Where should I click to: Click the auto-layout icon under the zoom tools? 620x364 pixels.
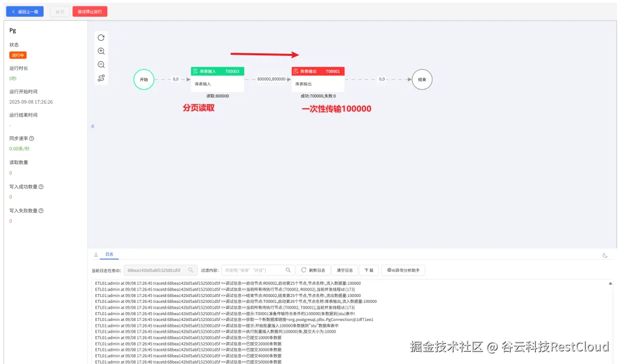101,78
